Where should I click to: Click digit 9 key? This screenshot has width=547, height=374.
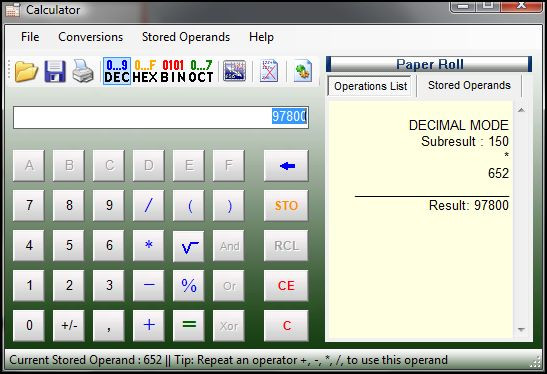(x=108, y=205)
